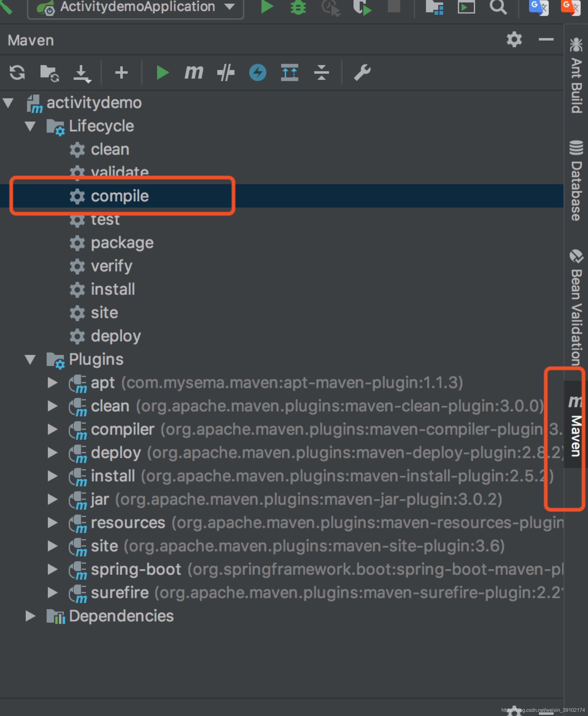Select the verify lifecycle goal

tap(282, 266)
